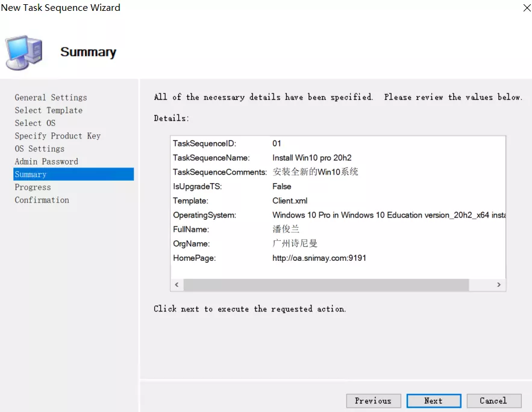Viewport: 532px width, 412px height.
Task: Jump to Select OS step
Action: pos(35,123)
